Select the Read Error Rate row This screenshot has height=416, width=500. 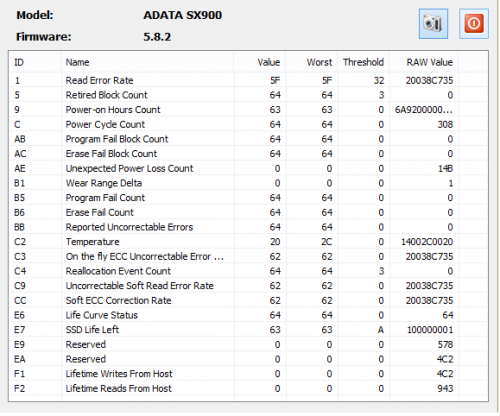point(248,80)
